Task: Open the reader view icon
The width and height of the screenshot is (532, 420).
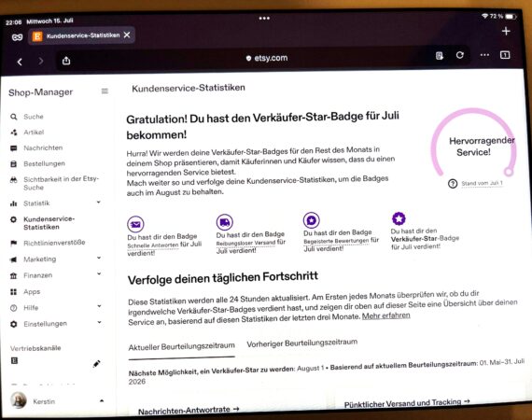Action: click(440, 55)
